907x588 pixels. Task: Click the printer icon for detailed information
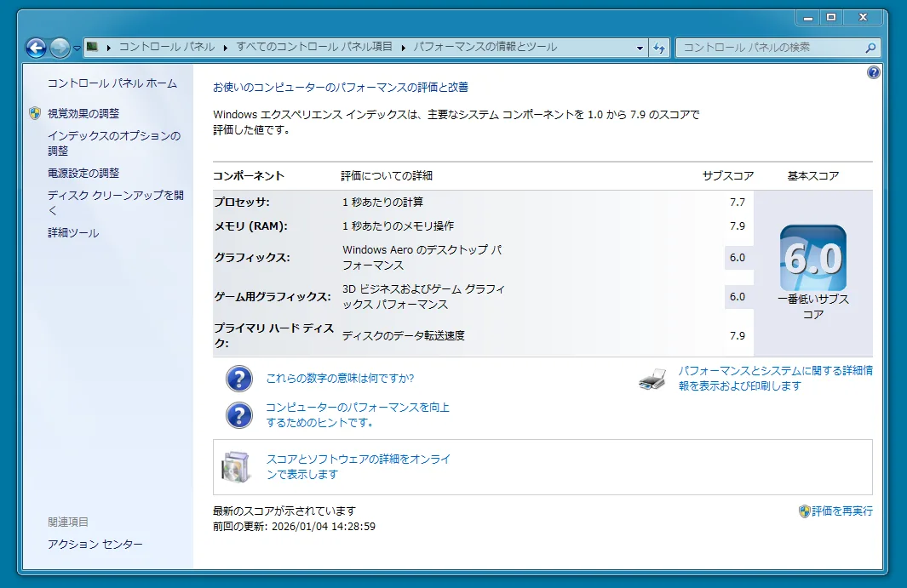point(652,380)
